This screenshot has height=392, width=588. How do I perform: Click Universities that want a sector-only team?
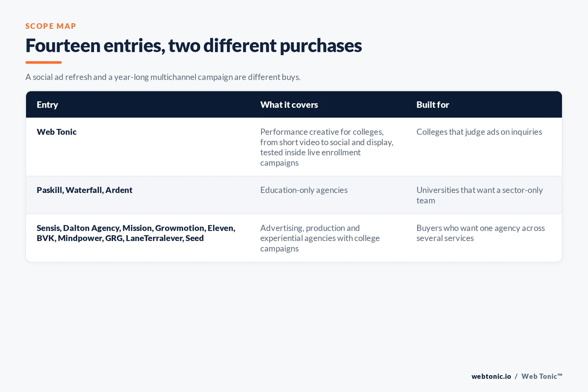(480, 195)
